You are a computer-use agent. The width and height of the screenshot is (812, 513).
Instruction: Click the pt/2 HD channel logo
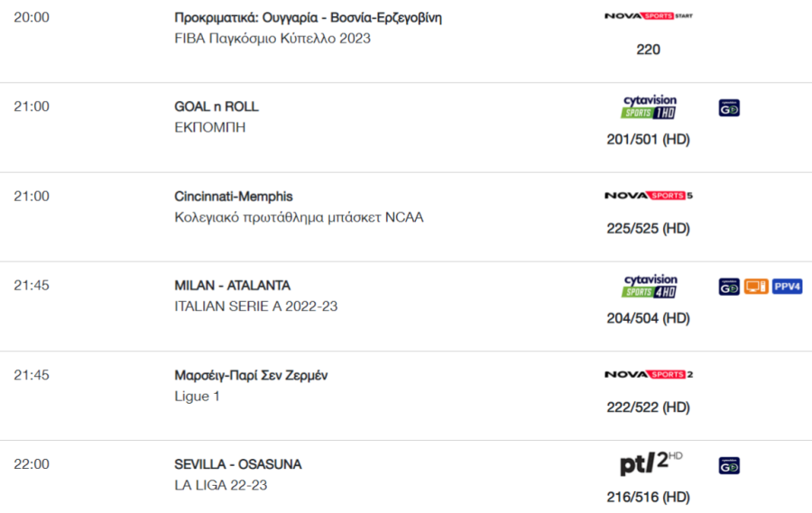click(651, 463)
